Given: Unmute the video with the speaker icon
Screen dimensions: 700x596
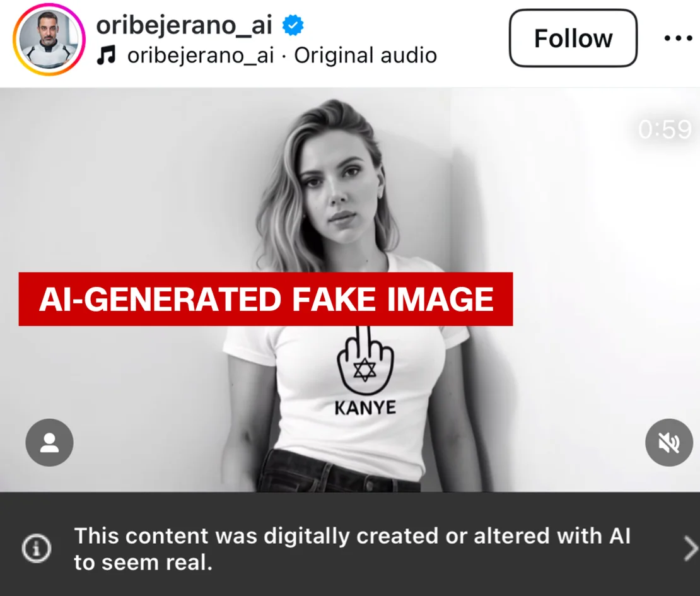Looking at the screenshot, I should tap(669, 442).
